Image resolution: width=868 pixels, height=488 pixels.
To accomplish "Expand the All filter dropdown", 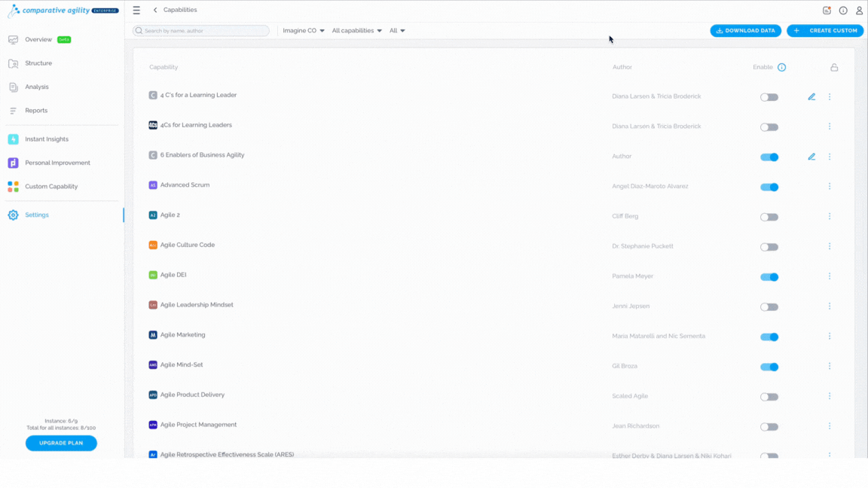I will [x=397, y=30].
